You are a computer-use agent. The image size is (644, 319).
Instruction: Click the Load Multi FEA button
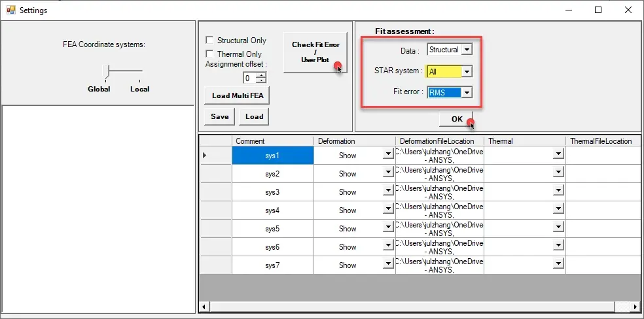click(237, 95)
